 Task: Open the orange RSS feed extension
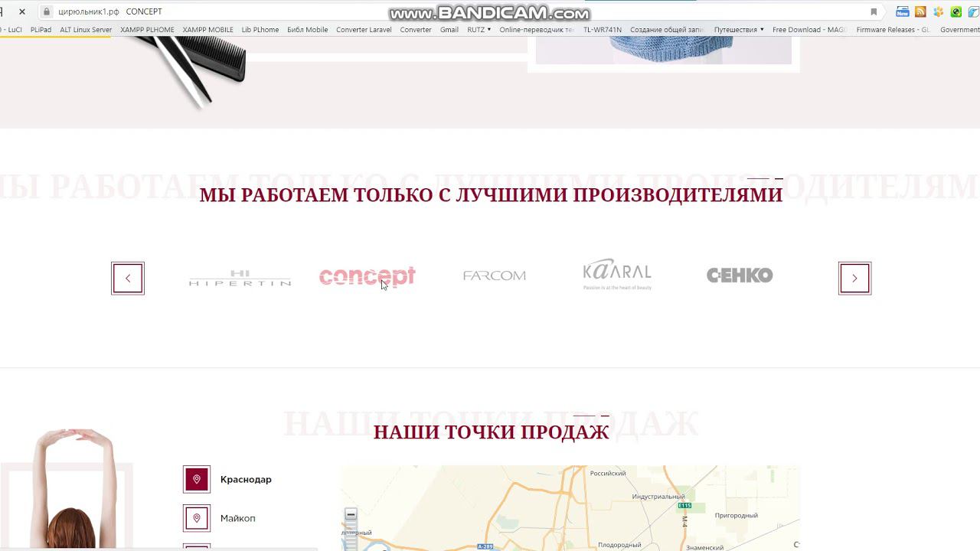click(920, 11)
